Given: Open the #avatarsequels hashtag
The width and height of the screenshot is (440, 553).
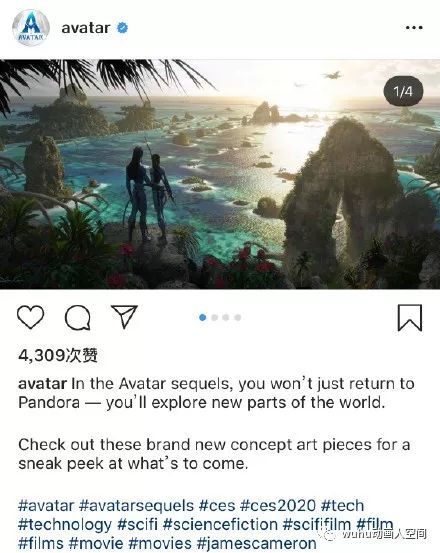Looking at the screenshot, I should click(x=136, y=506).
